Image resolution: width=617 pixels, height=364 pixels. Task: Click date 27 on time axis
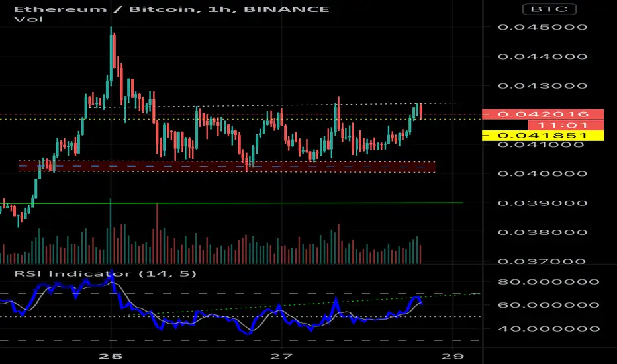[281, 357]
